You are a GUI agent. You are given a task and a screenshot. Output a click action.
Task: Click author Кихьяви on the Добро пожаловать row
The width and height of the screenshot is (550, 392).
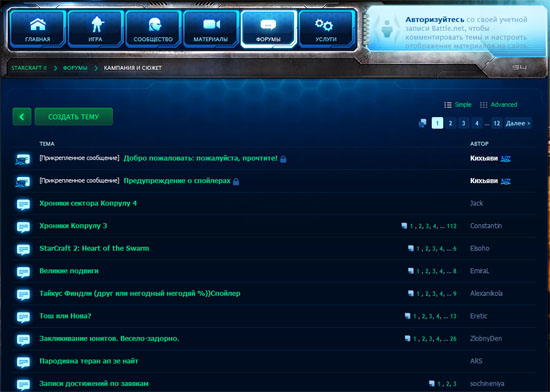click(484, 158)
